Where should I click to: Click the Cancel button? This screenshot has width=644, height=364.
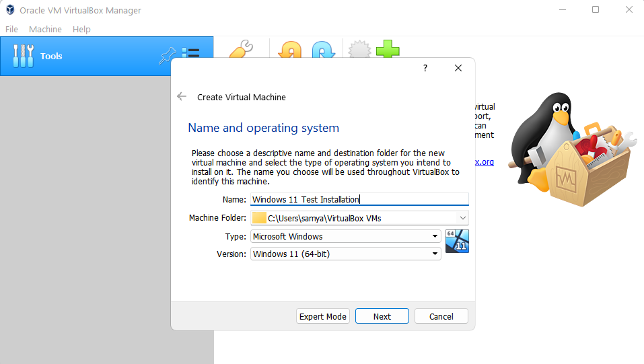(441, 316)
